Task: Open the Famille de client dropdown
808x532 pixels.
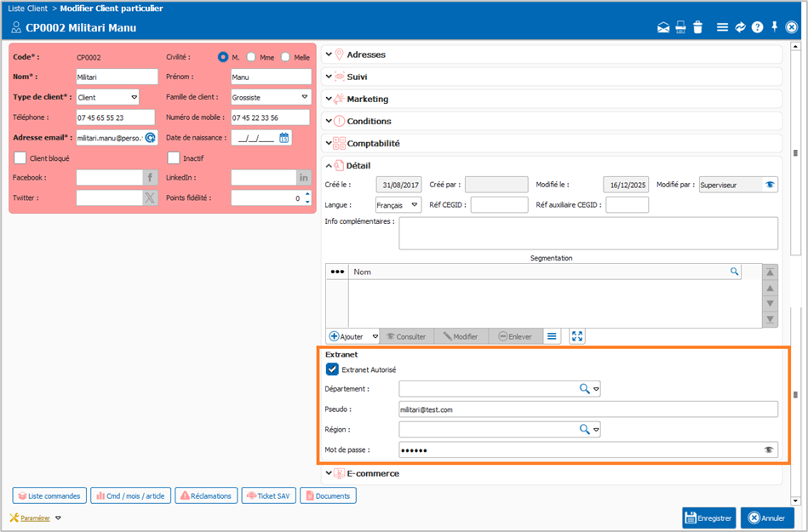Action: [x=305, y=97]
